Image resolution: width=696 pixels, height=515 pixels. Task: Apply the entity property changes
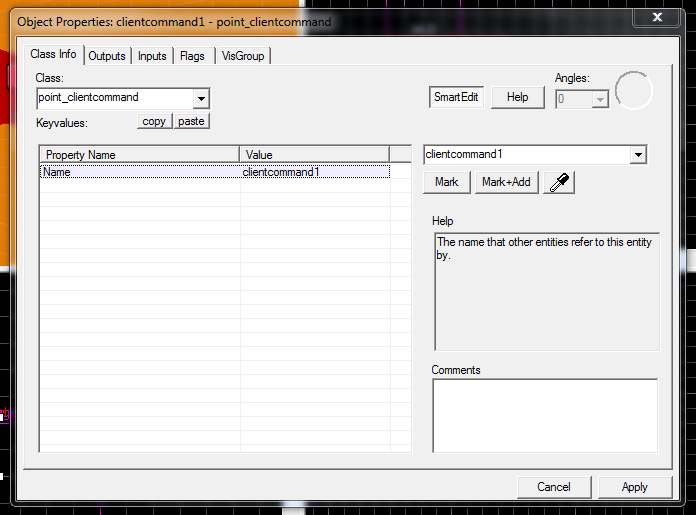click(x=634, y=487)
